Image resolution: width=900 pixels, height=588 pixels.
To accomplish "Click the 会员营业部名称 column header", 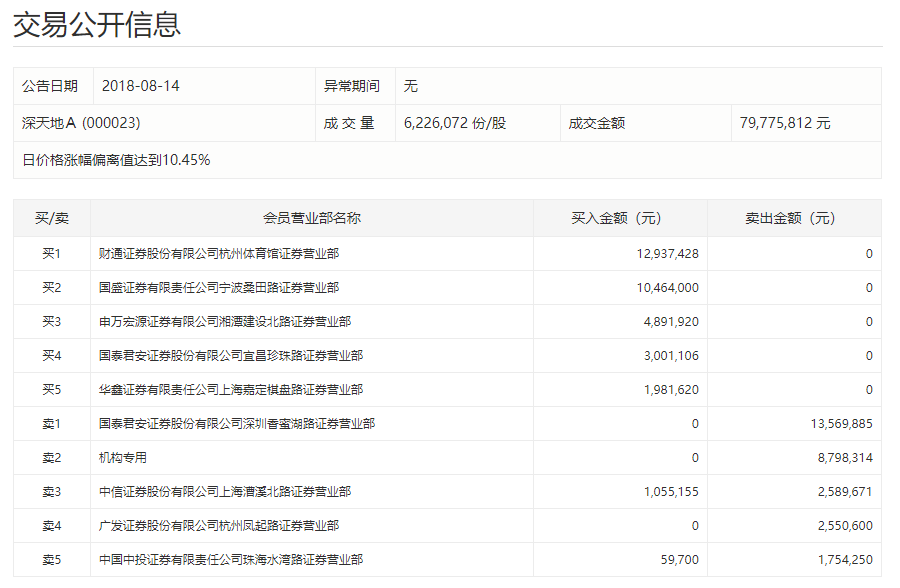I will pos(312,218).
